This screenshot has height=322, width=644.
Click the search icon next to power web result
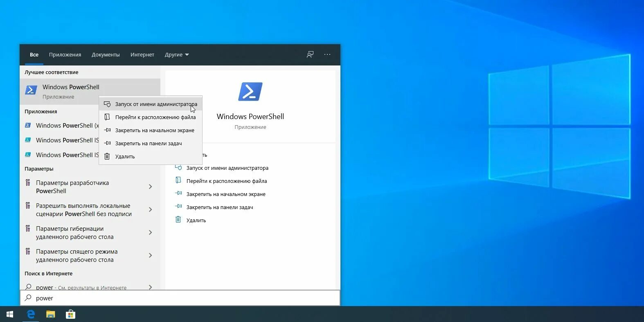[x=28, y=287]
